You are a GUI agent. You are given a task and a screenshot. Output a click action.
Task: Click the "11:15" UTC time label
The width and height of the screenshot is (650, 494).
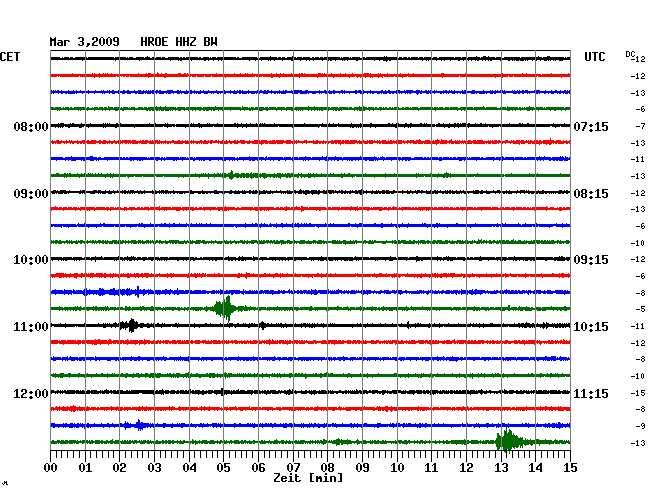[x=591, y=393]
